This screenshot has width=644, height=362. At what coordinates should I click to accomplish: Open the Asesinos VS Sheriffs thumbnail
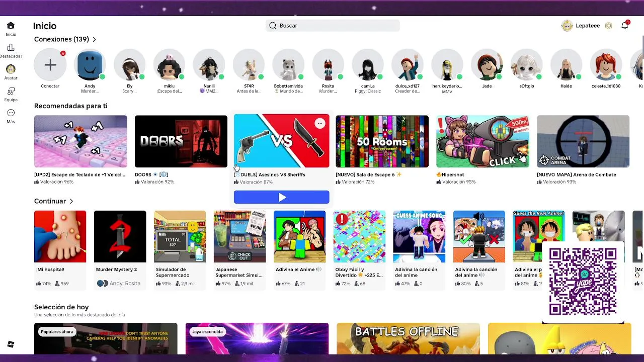[282, 141]
